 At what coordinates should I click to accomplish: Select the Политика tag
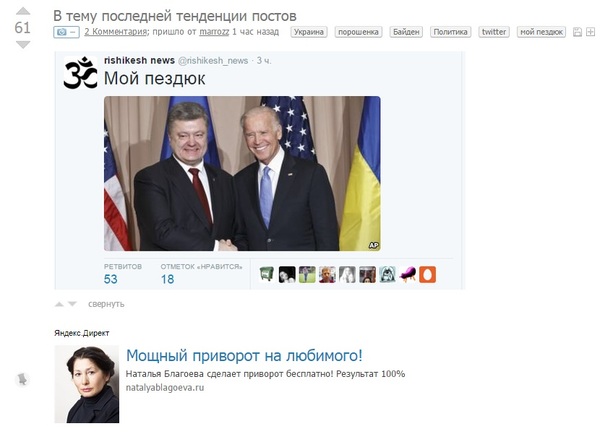tap(450, 32)
